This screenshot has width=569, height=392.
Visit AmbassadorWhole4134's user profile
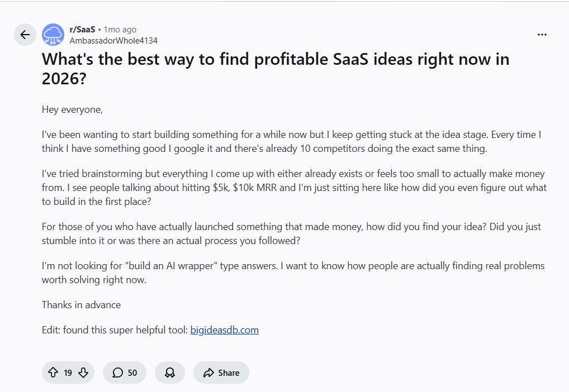pyautogui.click(x=113, y=40)
